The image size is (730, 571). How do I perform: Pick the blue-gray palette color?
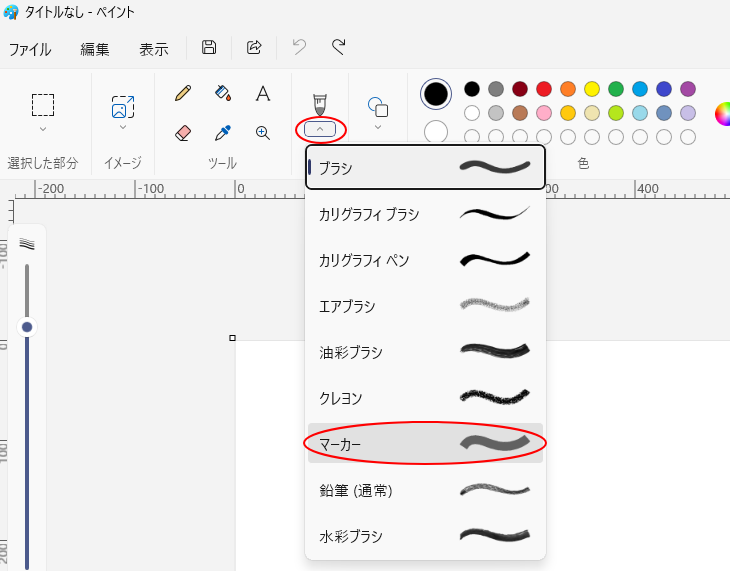point(664,113)
